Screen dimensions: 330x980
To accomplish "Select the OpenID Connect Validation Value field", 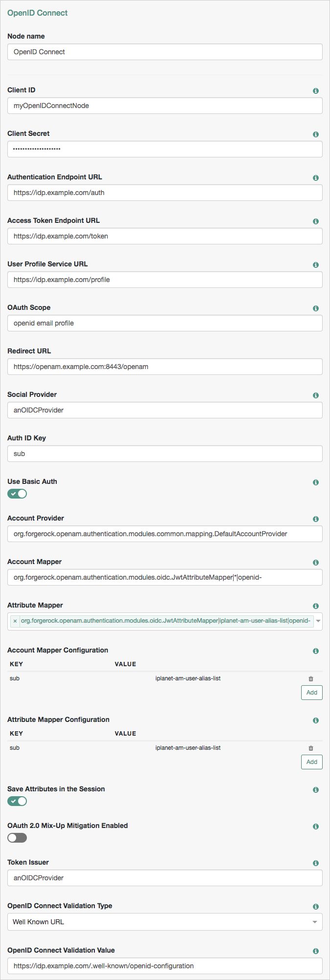I will [x=165, y=966].
